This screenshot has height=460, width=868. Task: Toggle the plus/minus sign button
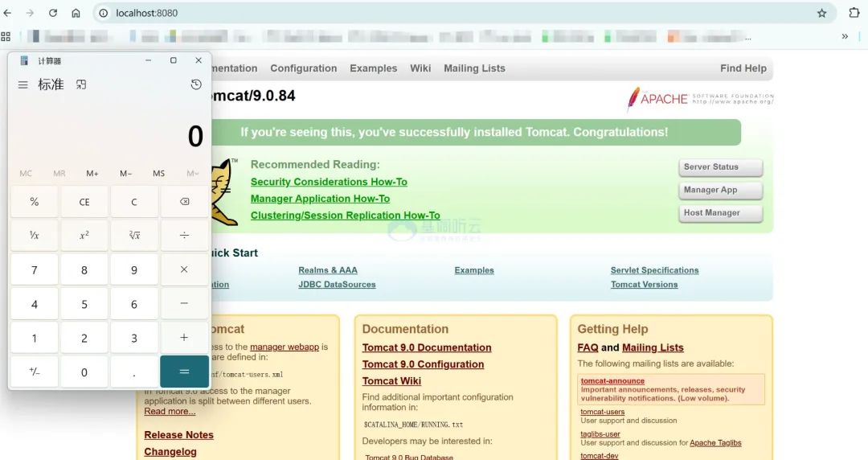point(34,372)
